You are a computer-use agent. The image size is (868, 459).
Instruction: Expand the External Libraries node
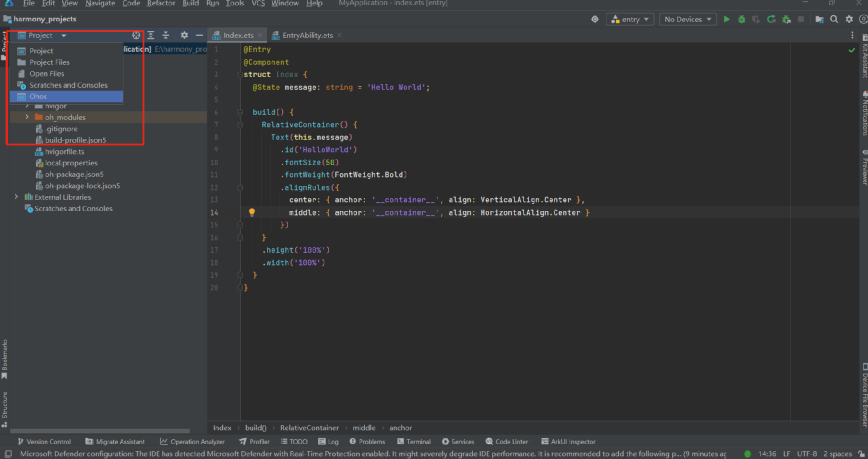pos(16,197)
